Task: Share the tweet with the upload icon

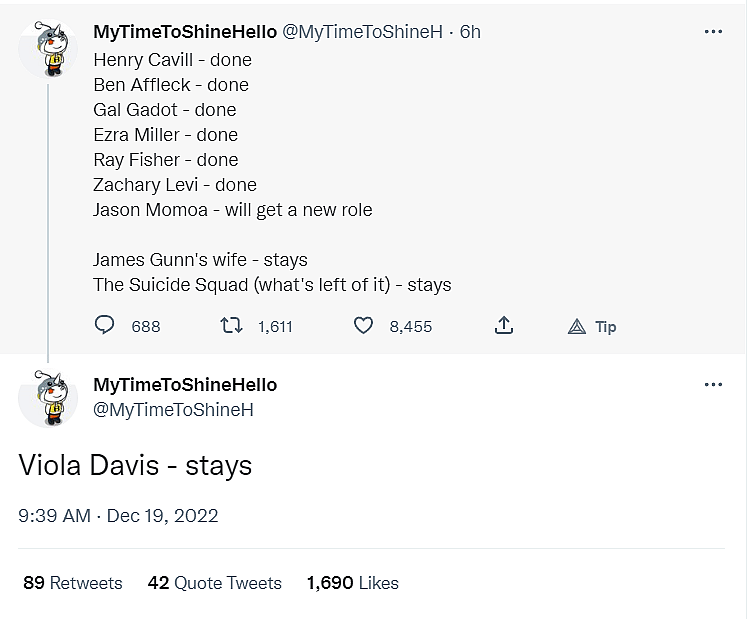Action: click(504, 326)
